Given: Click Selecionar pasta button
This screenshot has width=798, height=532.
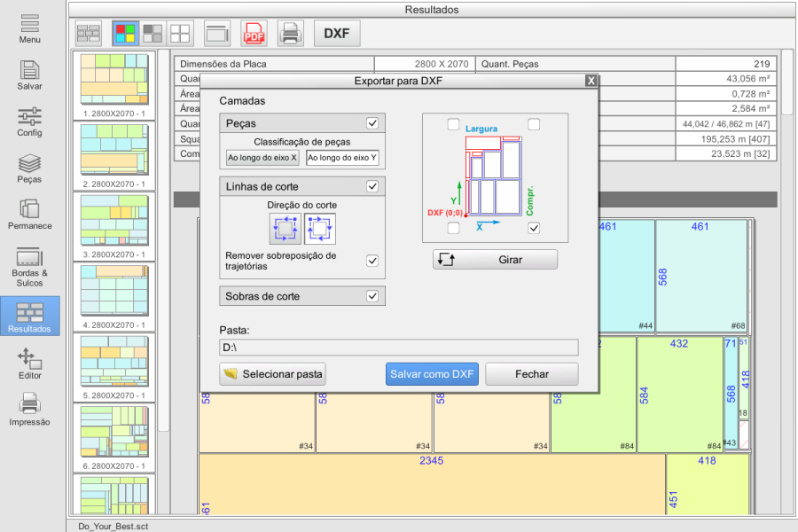Looking at the screenshot, I should [x=273, y=374].
